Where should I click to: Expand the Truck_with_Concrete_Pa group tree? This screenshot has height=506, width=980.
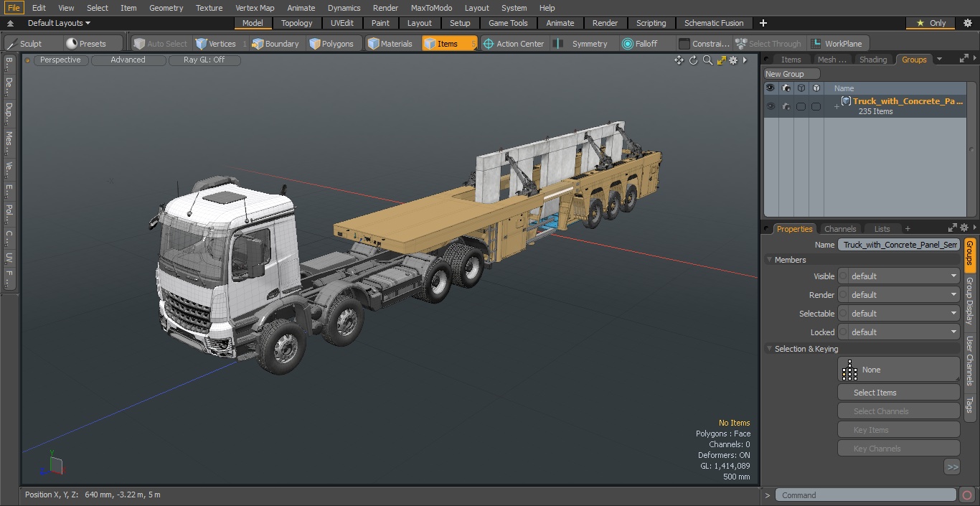point(837,106)
